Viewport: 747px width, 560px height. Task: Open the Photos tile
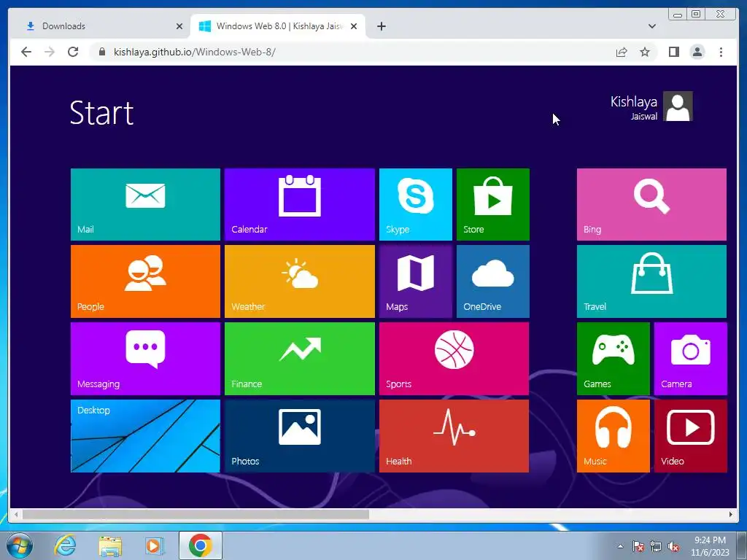pos(300,436)
